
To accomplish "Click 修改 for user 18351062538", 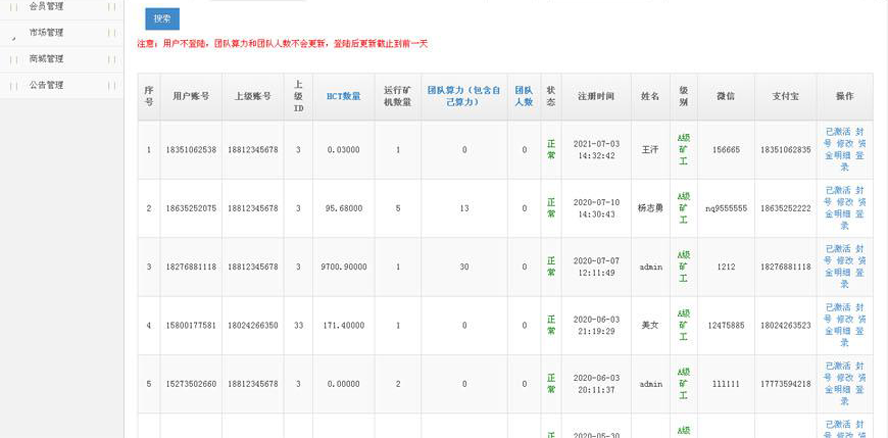I will click(x=845, y=144).
